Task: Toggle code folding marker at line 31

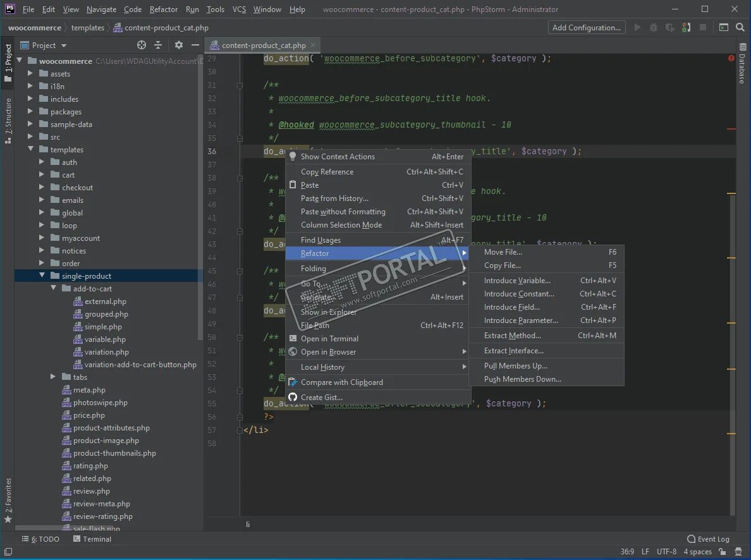Action: pyautogui.click(x=240, y=85)
